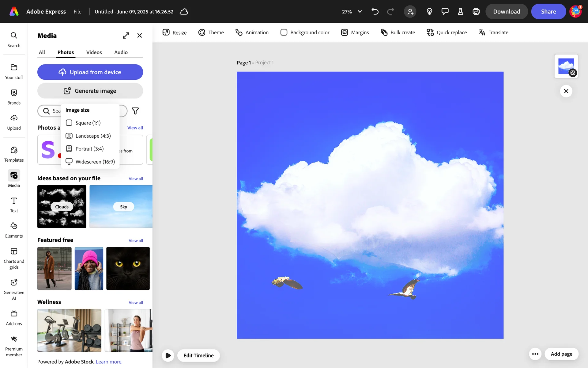
Task: Click Upload from device button
Action: click(90, 72)
